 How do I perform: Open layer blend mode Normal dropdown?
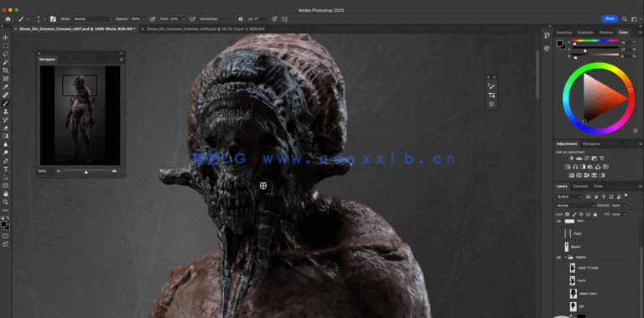click(576, 206)
